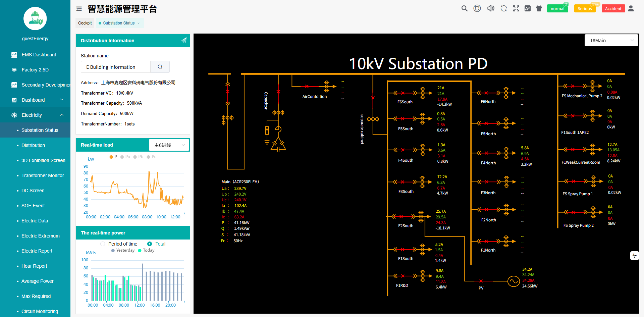
Task: Open Transformer Monitor item
Action: 35,175
